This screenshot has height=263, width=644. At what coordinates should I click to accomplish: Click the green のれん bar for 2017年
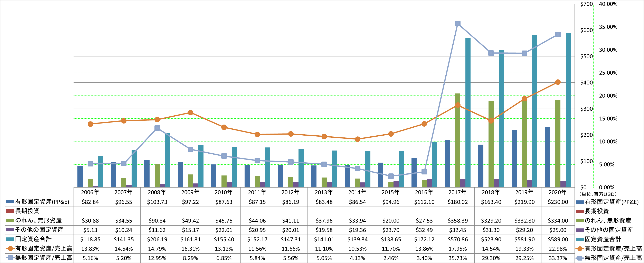pyautogui.click(x=458, y=140)
